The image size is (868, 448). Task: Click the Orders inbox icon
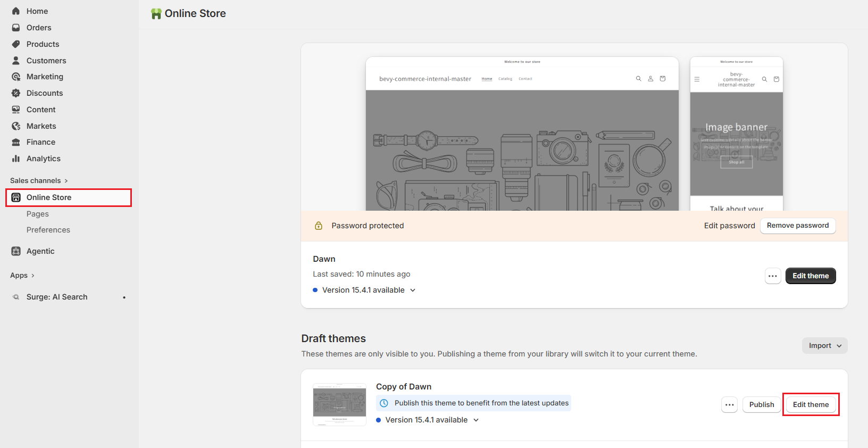pyautogui.click(x=16, y=28)
